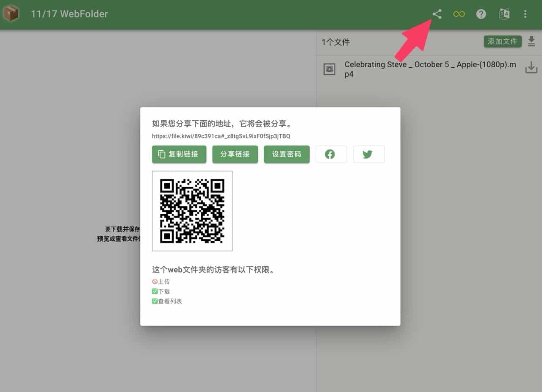Click the QR code image

pyautogui.click(x=192, y=211)
